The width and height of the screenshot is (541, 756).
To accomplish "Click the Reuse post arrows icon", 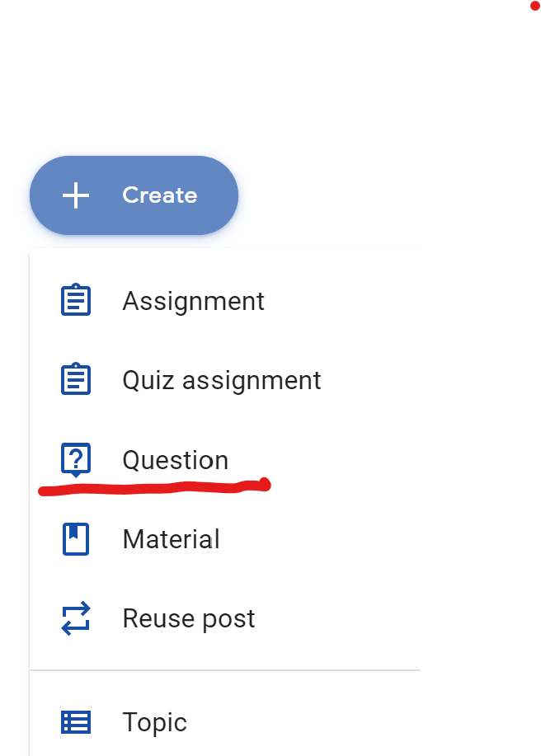I will click(76, 618).
